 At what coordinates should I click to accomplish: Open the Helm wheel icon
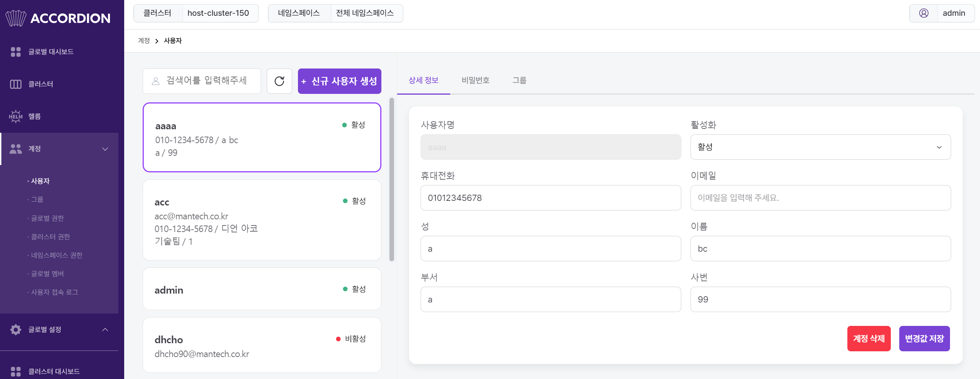pyautogui.click(x=16, y=116)
